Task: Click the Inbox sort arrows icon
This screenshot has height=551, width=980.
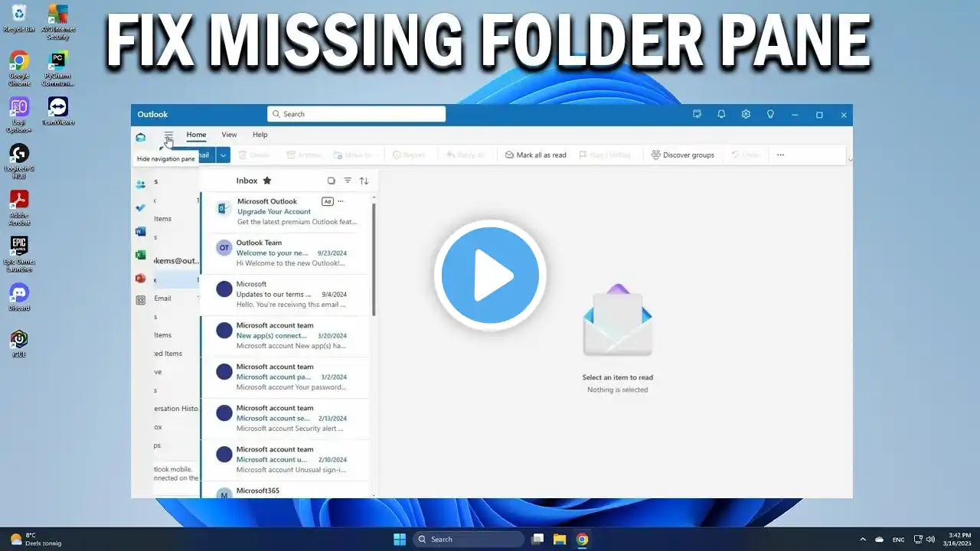Action: pos(364,181)
